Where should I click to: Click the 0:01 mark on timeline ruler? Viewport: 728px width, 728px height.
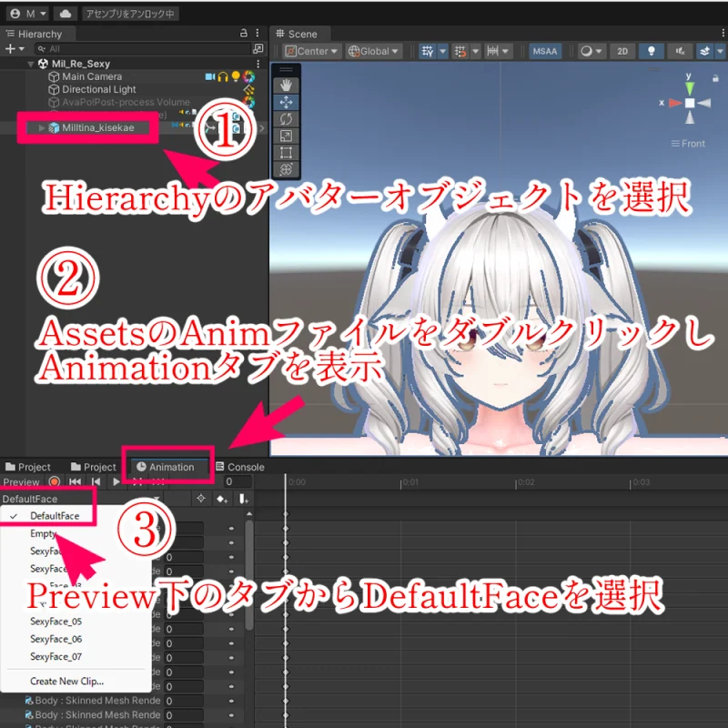(410, 482)
